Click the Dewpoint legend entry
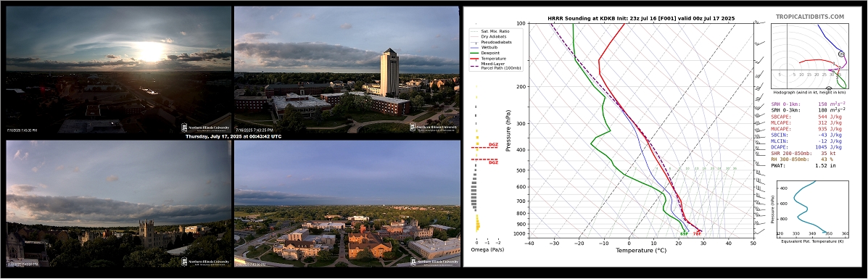This screenshot has width=868, height=279. 493,53
